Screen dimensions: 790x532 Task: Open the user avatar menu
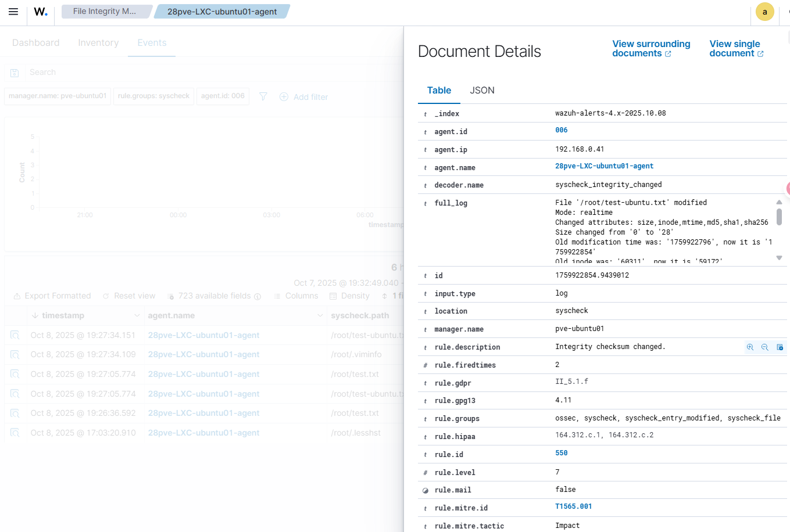click(x=764, y=12)
